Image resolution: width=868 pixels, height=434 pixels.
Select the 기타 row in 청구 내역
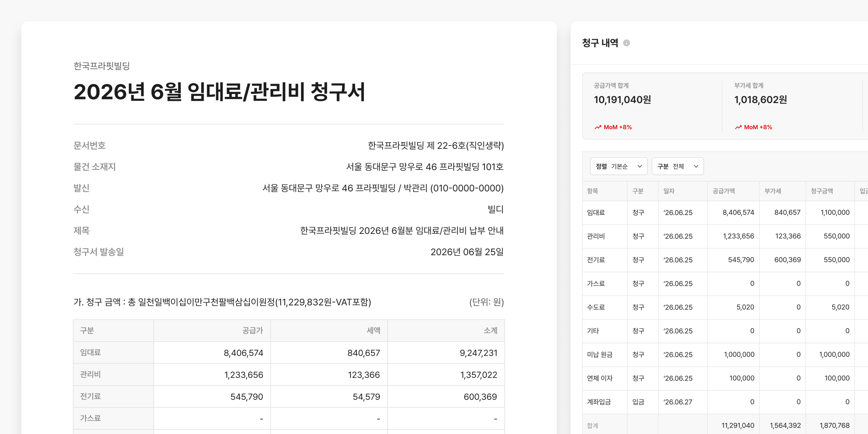click(x=725, y=331)
